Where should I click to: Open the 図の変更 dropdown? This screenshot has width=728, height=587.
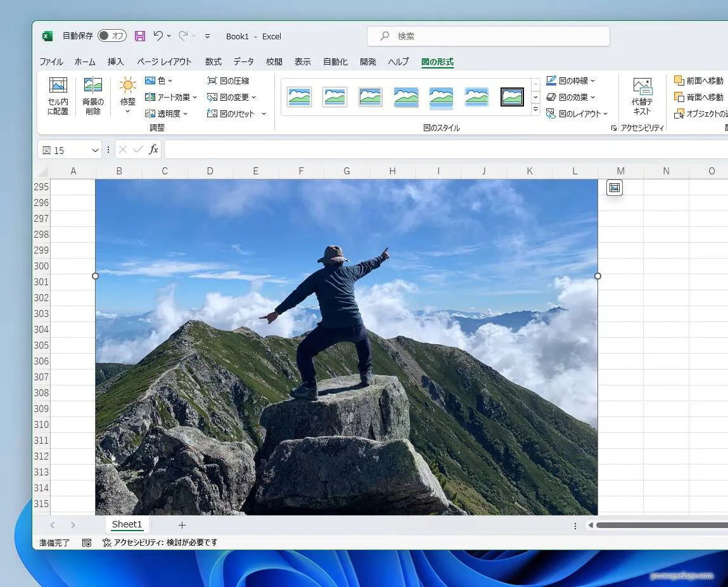(x=231, y=97)
